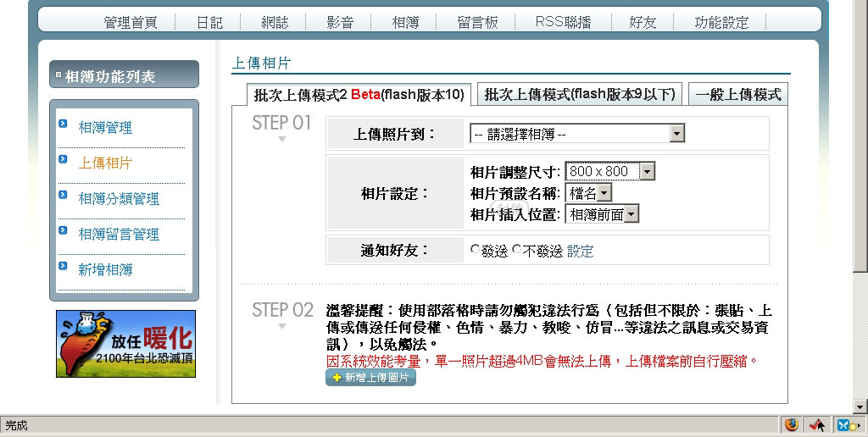Click arrow bullet beside 相簿分類管理
Screen dimensions: 868x437
tap(63, 195)
